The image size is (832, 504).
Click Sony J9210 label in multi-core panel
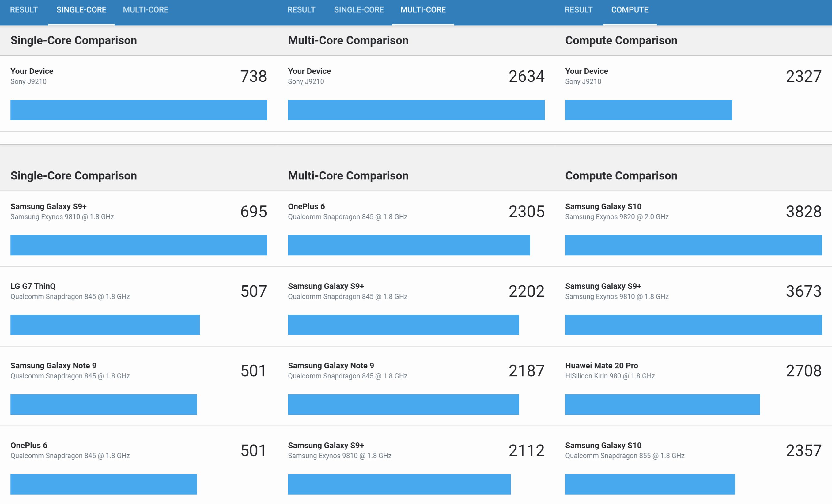(x=306, y=82)
